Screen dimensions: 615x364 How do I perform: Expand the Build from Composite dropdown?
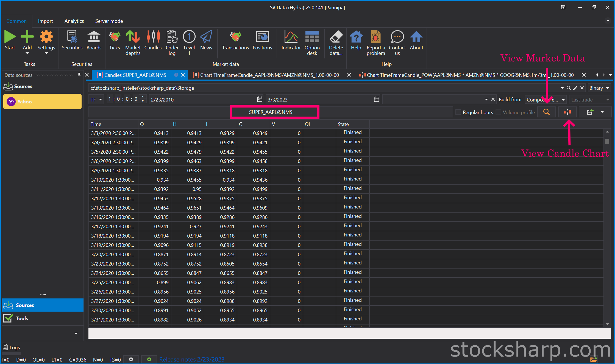563,100
